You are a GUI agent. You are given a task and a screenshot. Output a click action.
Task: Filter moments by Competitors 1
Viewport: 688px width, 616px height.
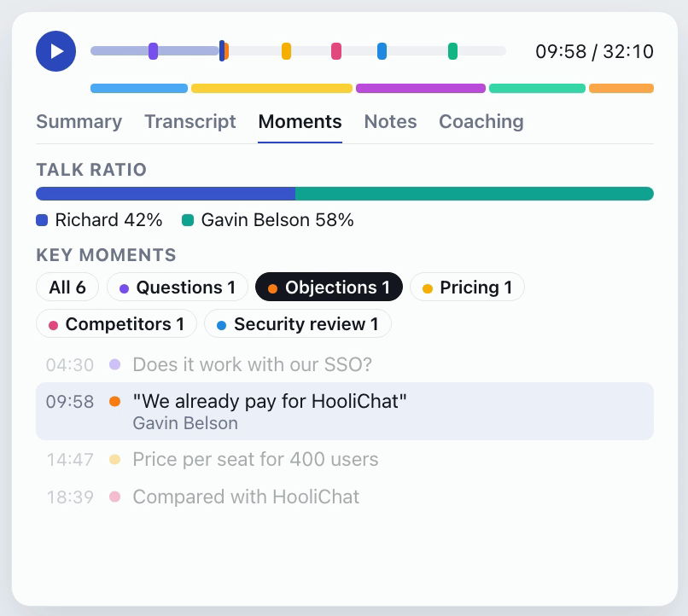click(x=116, y=324)
